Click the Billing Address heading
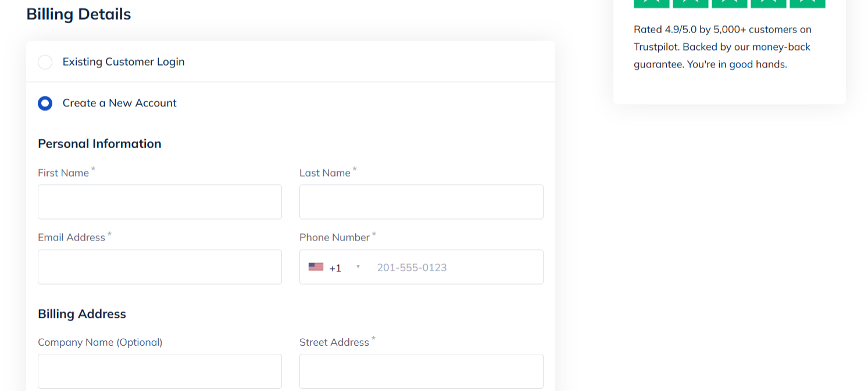 point(82,314)
